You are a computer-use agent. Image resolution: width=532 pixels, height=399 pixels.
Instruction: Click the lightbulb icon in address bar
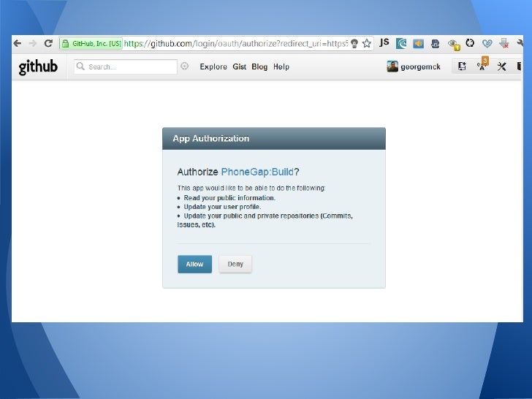[x=354, y=43]
